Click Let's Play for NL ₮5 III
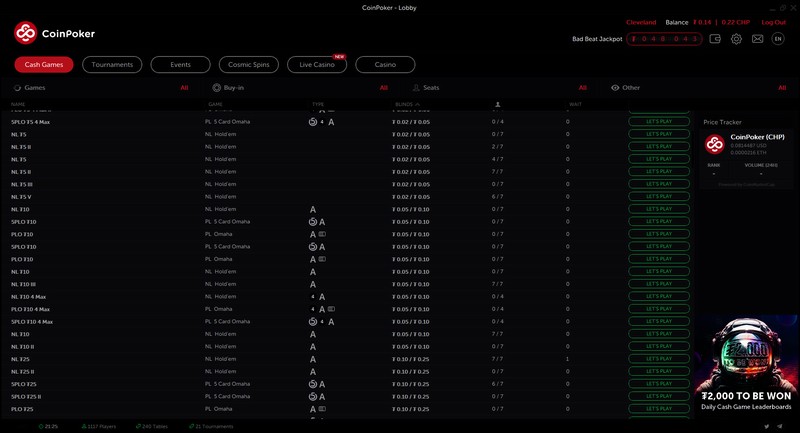The height and width of the screenshot is (433, 800). (x=659, y=184)
